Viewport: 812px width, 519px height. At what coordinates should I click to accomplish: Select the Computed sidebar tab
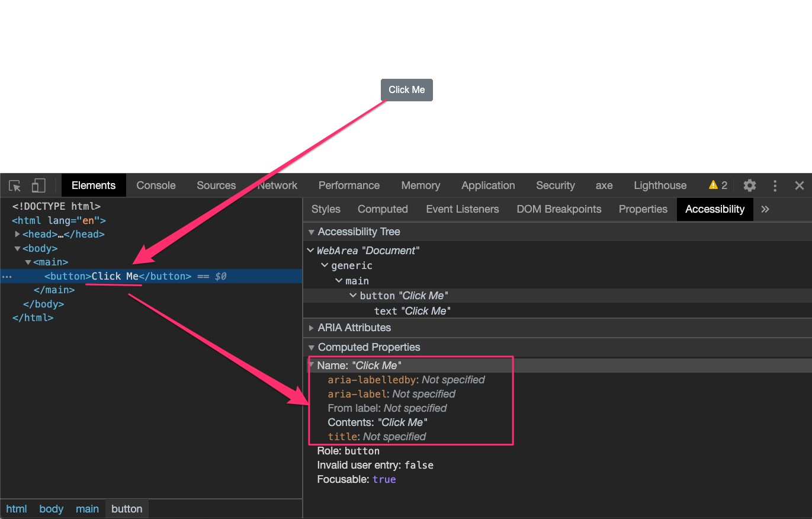(383, 209)
